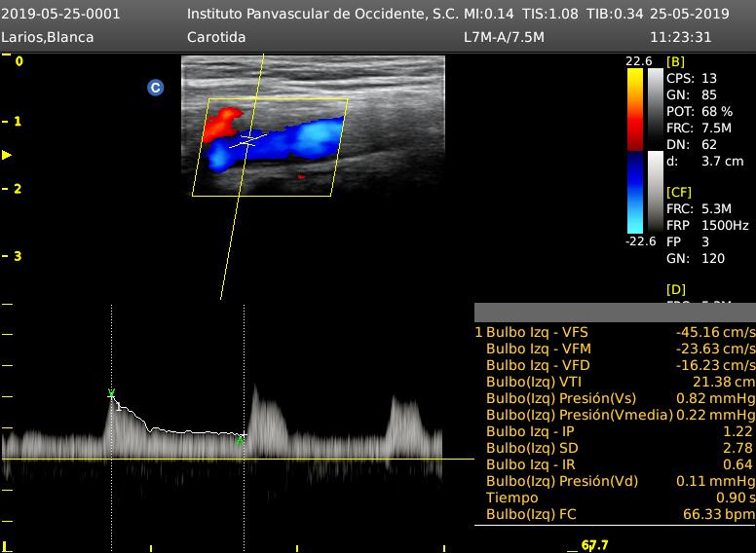Click the DN: 62 parameter
This screenshot has width=756, height=553.
(692, 144)
